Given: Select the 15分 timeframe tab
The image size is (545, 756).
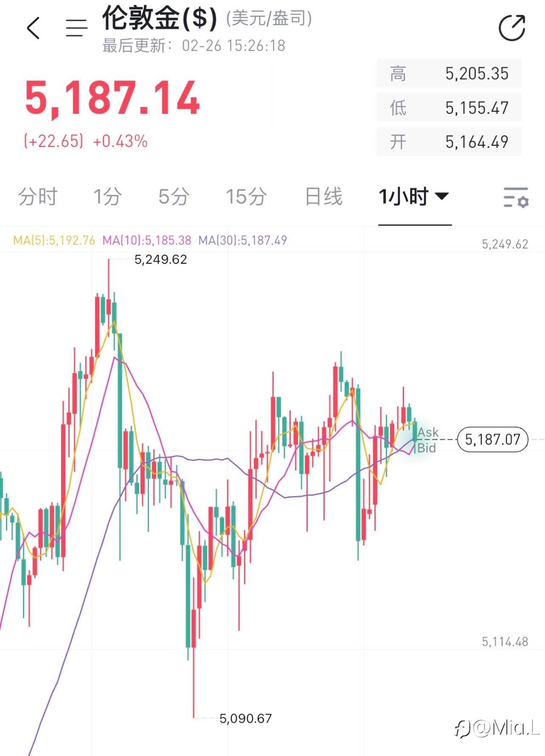Looking at the screenshot, I should click(246, 197).
